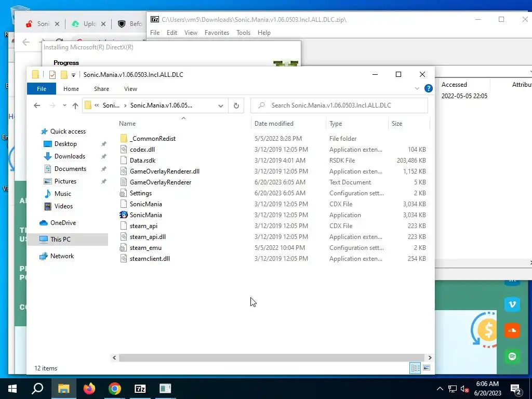Click the New folder quick access icon

tap(64, 75)
